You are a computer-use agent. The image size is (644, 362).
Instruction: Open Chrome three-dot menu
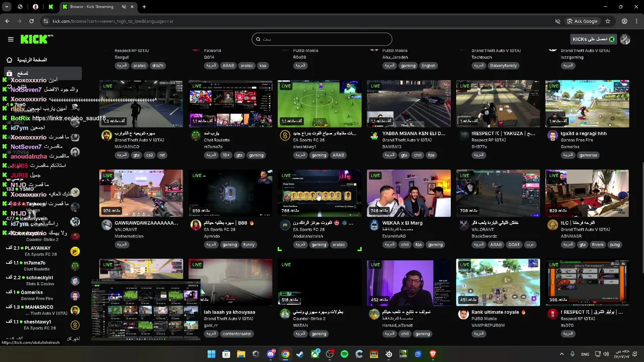coord(637,21)
